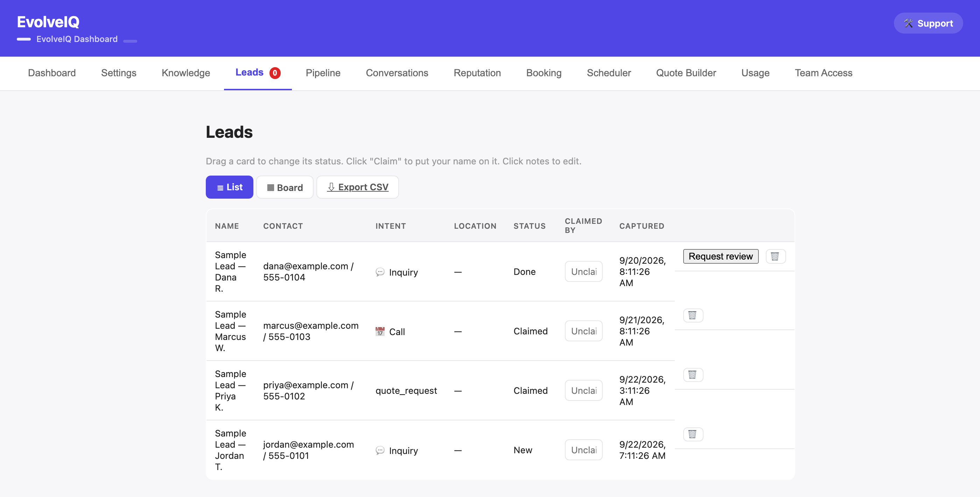Viewport: 980px width, 497px height.
Task: Click the calendar icon beside Call intent
Action: click(x=380, y=332)
